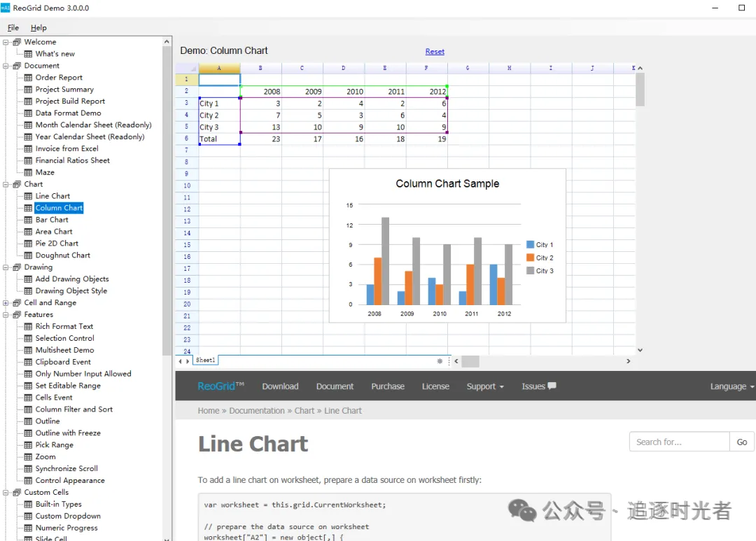Click the spreadsheet scroll right arrow
This screenshot has height=541, width=756.
pos(628,361)
